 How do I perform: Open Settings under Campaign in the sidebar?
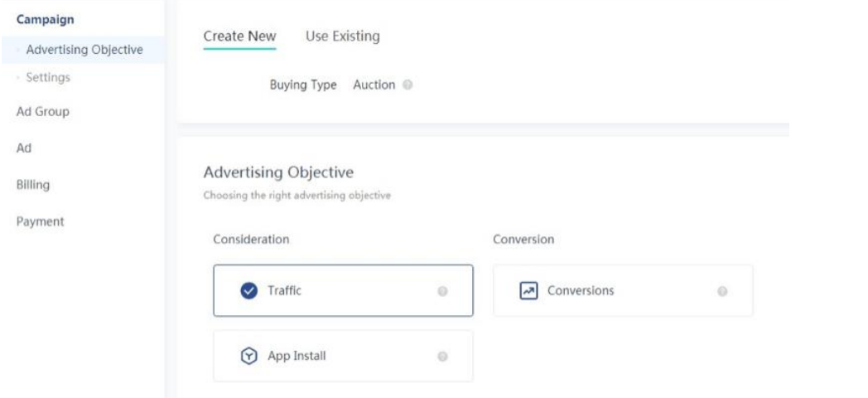click(x=48, y=78)
